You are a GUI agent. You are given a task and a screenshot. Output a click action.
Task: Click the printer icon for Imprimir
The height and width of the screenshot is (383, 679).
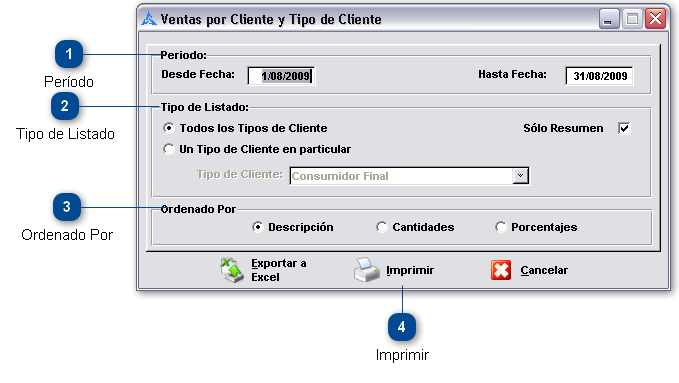[x=367, y=269]
